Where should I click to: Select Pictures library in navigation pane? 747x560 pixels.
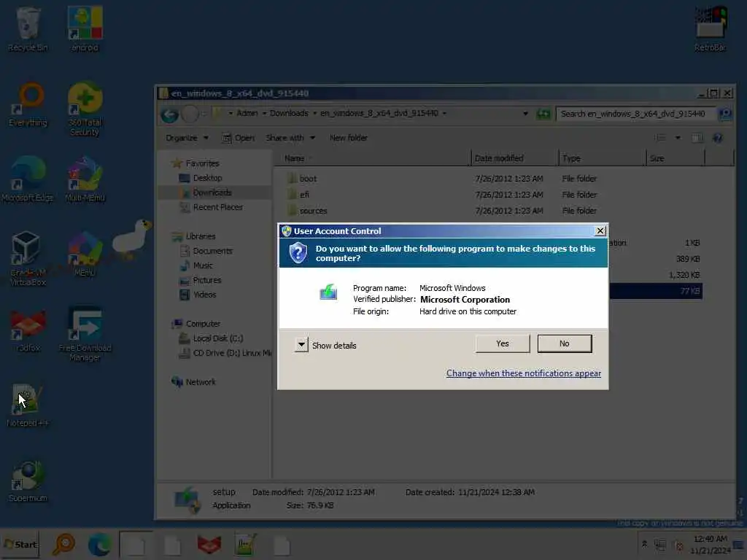tap(206, 280)
